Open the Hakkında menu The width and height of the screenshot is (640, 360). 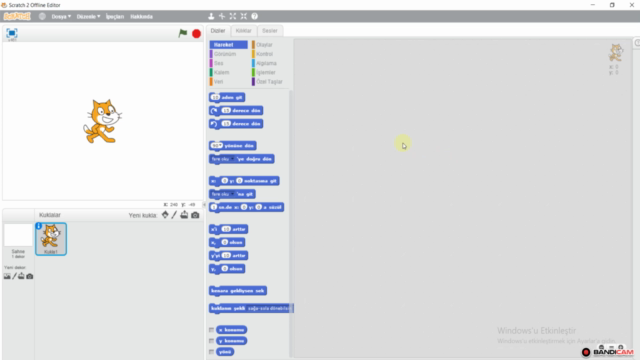141,16
